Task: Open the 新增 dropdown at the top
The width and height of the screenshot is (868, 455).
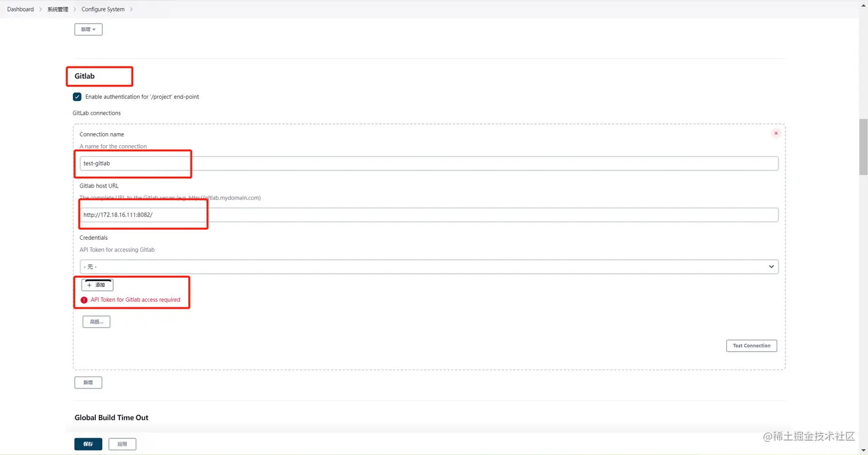Action: (x=88, y=29)
